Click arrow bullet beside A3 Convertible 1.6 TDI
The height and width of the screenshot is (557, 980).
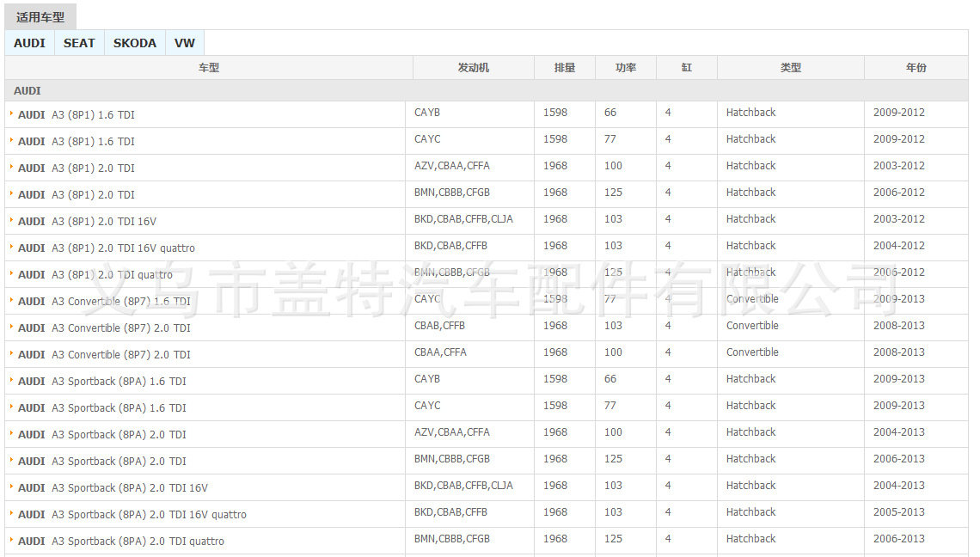[x=11, y=300]
